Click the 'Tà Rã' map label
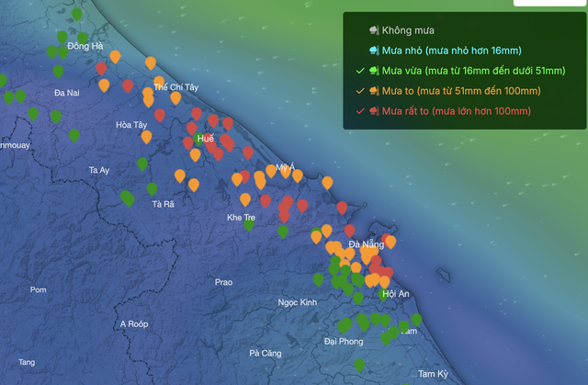Viewport: 588px width, 385px height. [164, 204]
